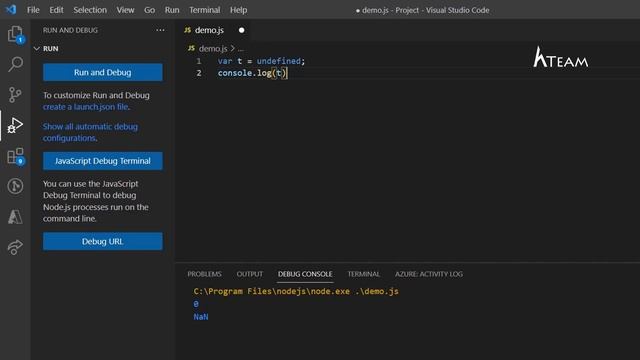The width and height of the screenshot is (640, 360).
Task: Open the Search view icon
Action: (x=15, y=64)
